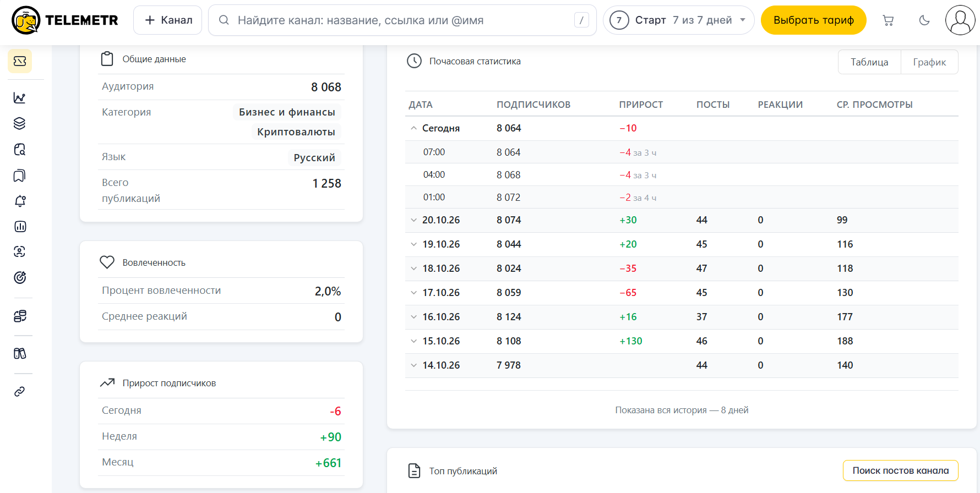Select the 07:00 hourly row
This screenshot has width=980, height=493.
682,152
